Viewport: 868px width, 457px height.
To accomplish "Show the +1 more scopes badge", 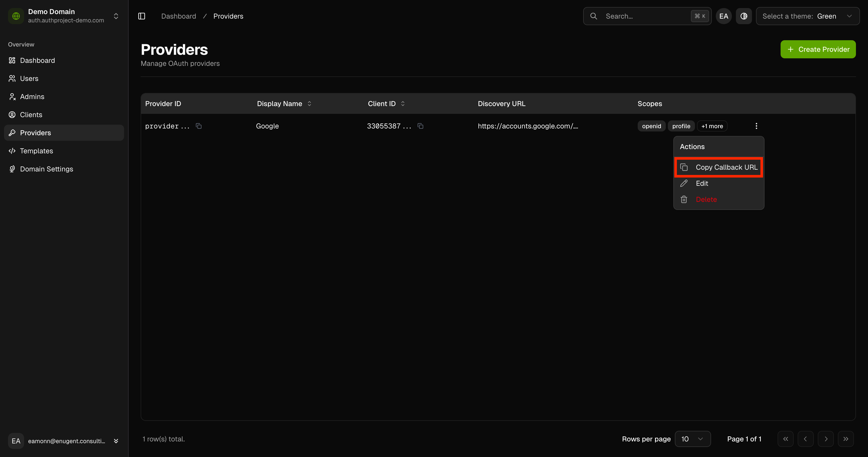I will tap(712, 126).
